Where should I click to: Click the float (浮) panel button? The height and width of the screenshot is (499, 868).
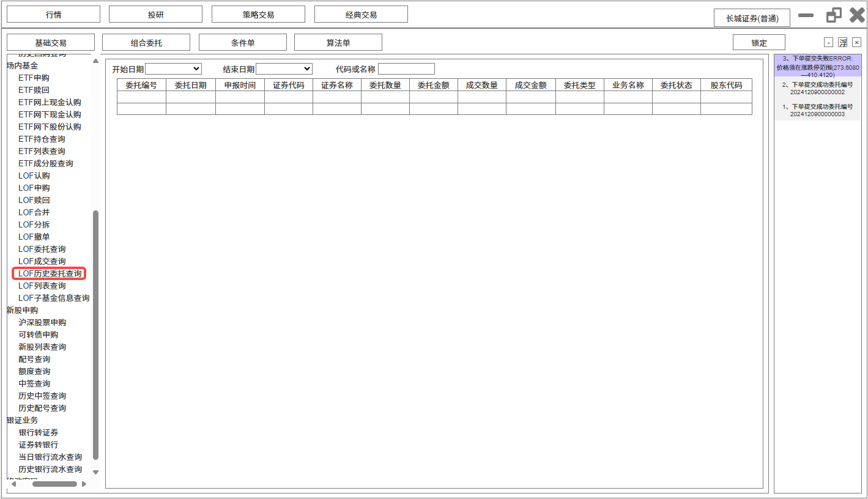[x=842, y=42]
